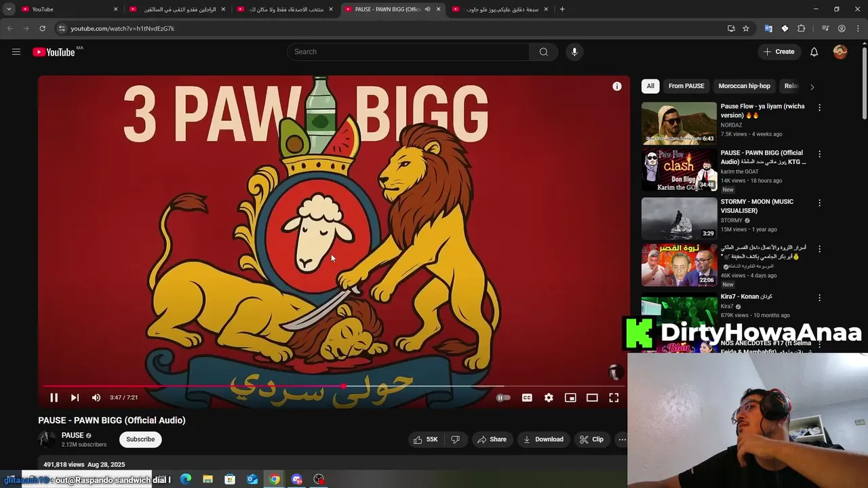Go back to previous page
This screenshot has width=868, height=488.
(x=9, y=28)
